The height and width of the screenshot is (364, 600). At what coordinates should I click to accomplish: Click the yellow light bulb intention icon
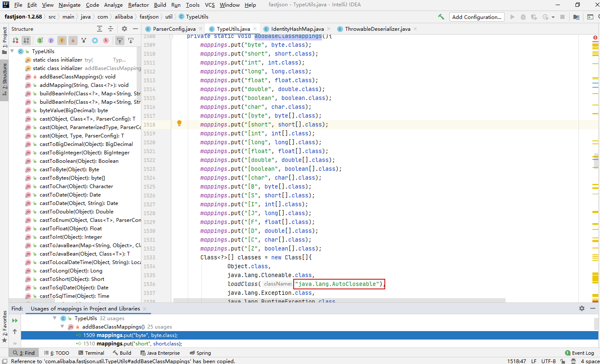click(x=179, y=124)
